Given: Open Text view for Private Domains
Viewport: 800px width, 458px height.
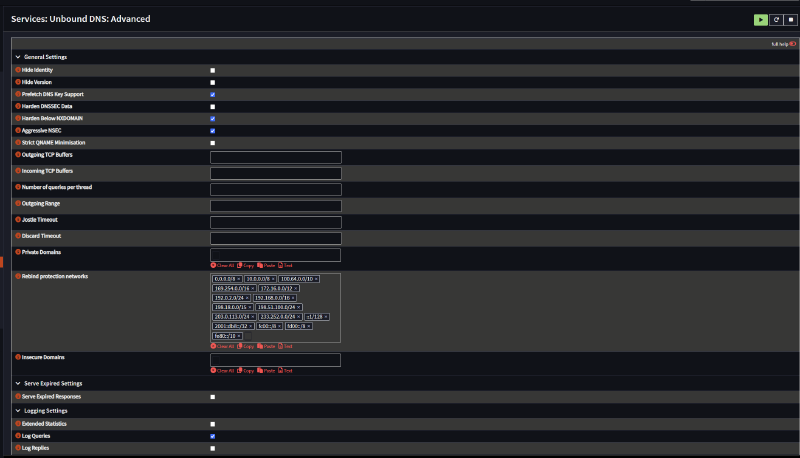Looking at the screenshot, I should (286, 266).
